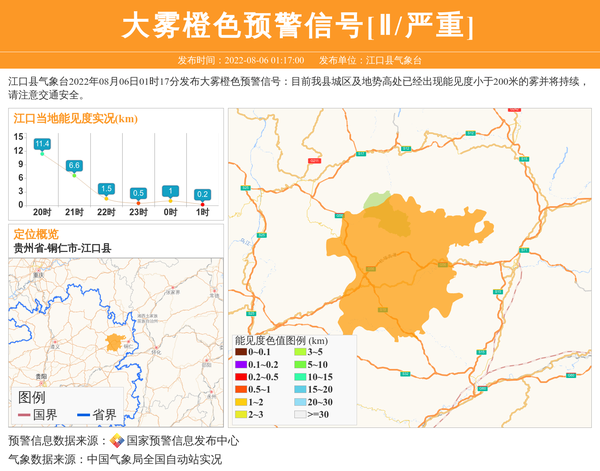Click the 6.6 data label at 21时

tap(74, 165)
